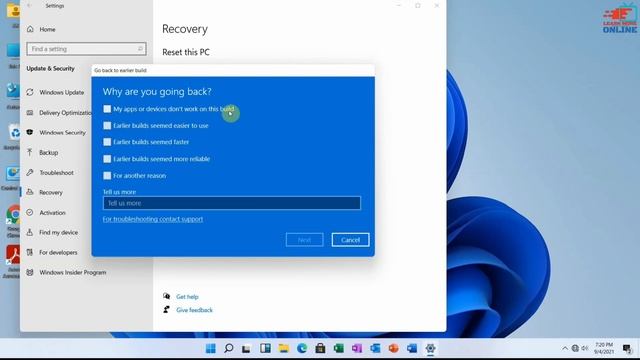
Task: Go to Home in Settings sidebar
Action: pos(47,29)
